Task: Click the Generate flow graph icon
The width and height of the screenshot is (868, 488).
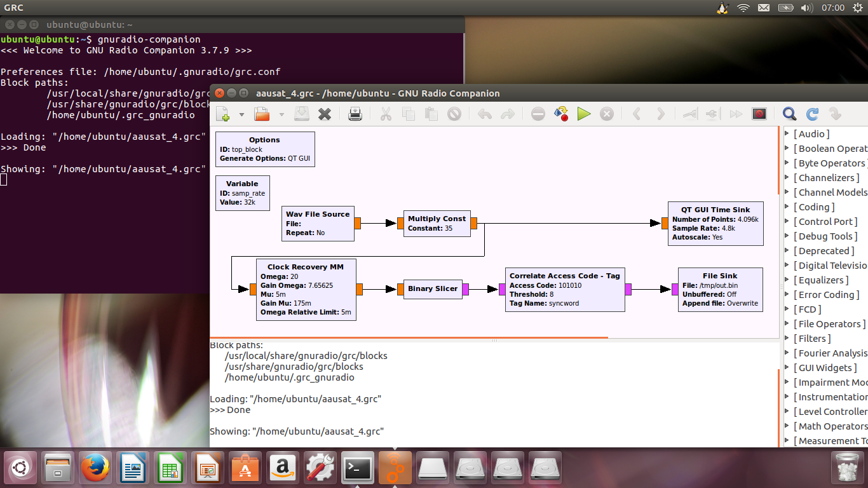Action: (560, 114)
